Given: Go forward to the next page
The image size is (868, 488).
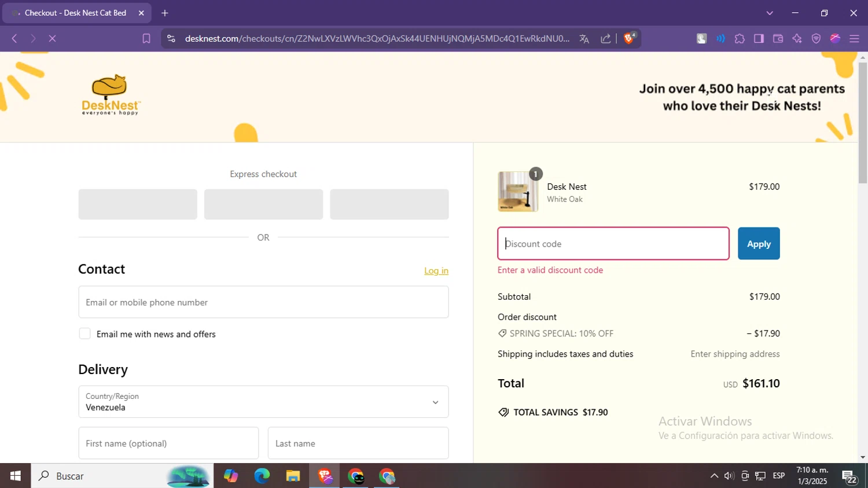Looking at the screenshot, I should 33,39.
